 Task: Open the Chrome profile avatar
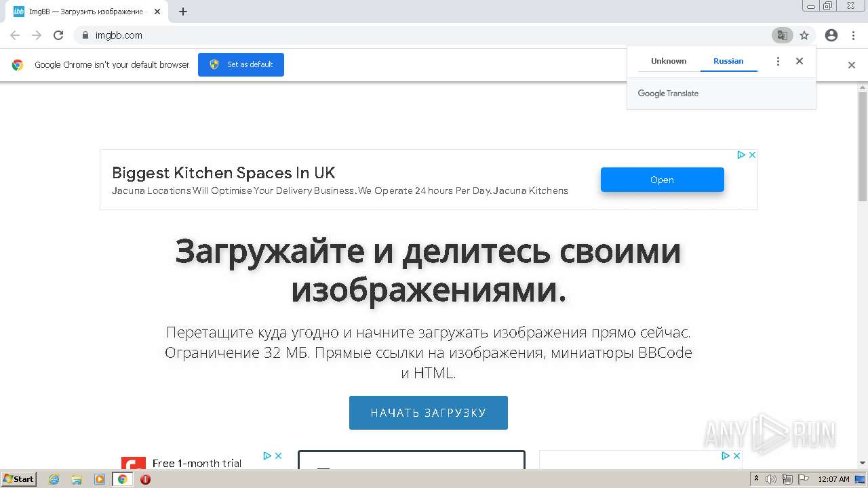[831, 35]
